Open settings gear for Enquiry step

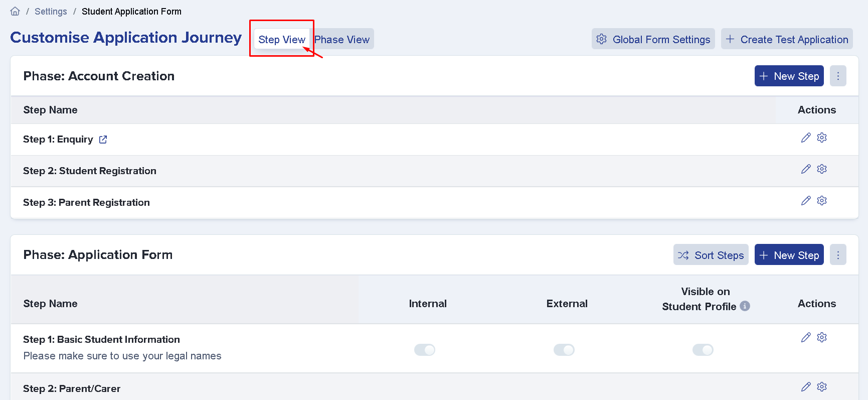click(x=822, y=138)
